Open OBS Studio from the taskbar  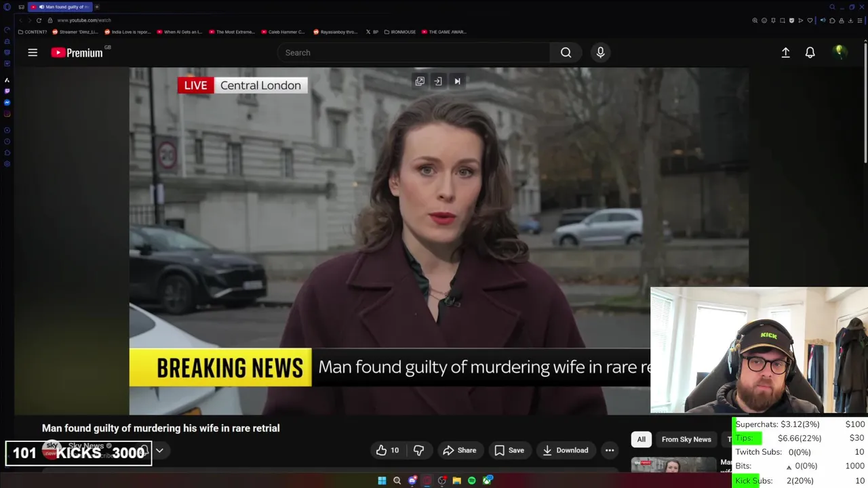(442, 481)
